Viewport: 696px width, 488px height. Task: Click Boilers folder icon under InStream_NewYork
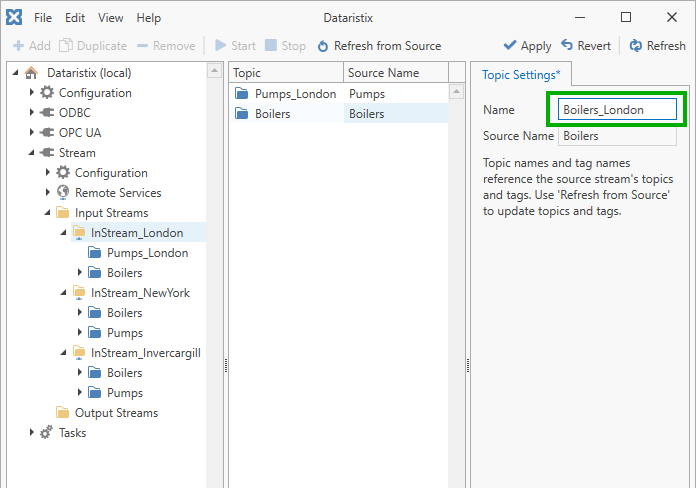pyautogui.click(x=95, y=312)
